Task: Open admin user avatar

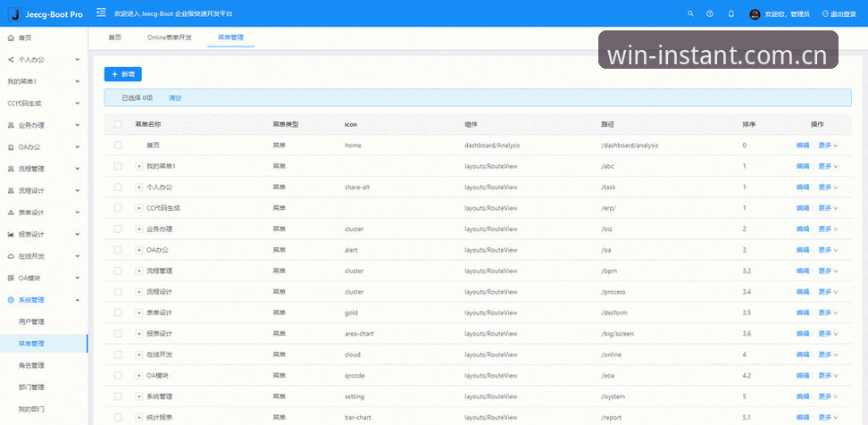Action: (x=755, y=14)
